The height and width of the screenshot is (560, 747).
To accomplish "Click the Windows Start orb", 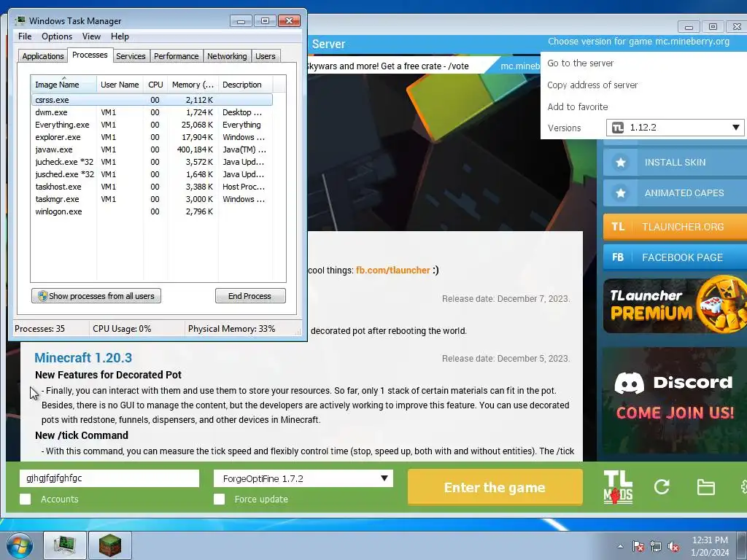I will click(20, 545).
